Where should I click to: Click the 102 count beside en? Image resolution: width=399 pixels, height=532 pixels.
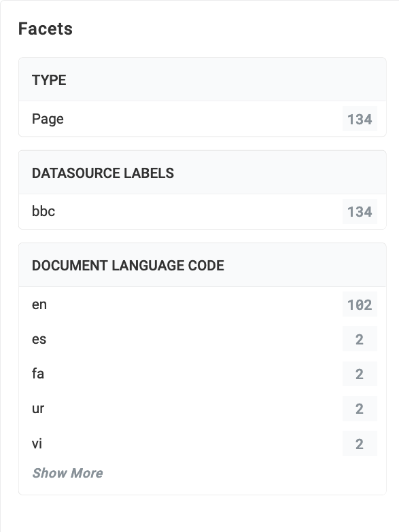(x=360, y=304)
